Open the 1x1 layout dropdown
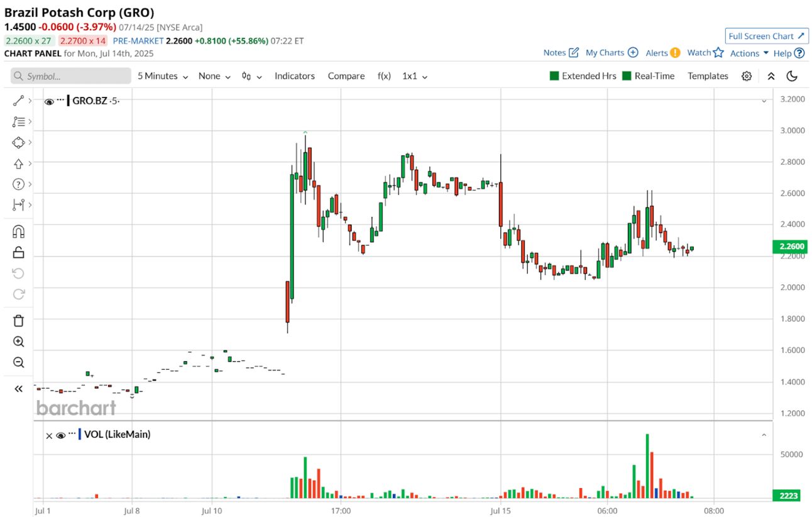Image resolution: width=812 pixels, height=517 pixels. click(x=415, y=76)
